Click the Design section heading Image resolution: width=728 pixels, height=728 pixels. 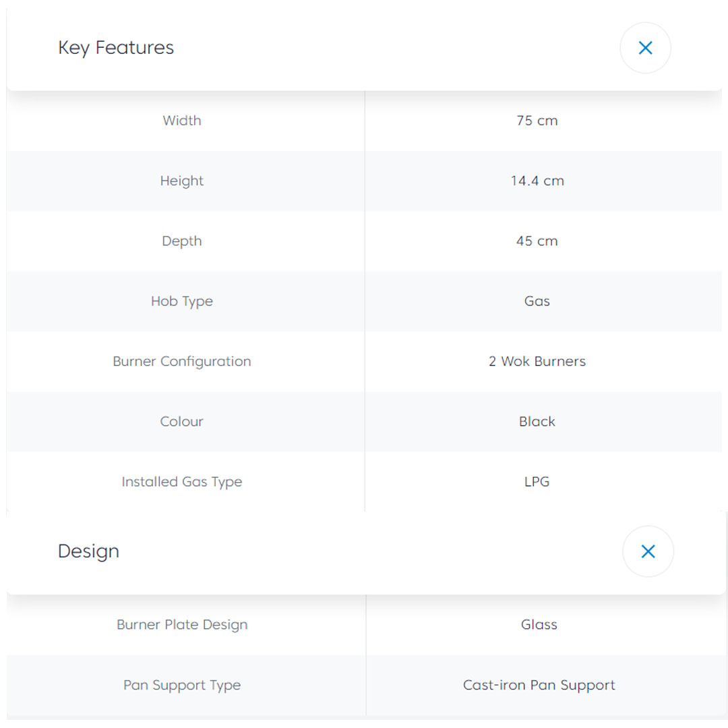coord(88,551)
